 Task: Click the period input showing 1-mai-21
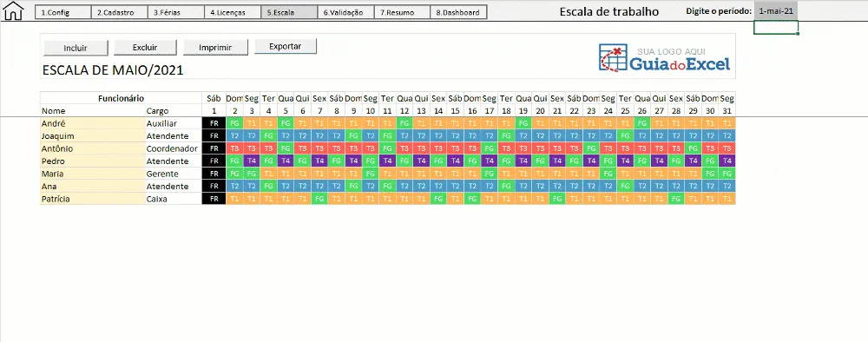775,11
